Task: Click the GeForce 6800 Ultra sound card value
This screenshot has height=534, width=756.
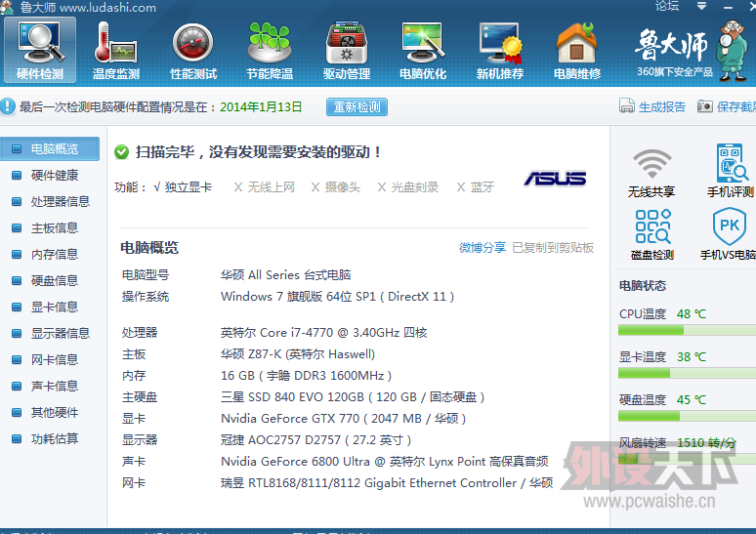Action: (x=385, y=461)
